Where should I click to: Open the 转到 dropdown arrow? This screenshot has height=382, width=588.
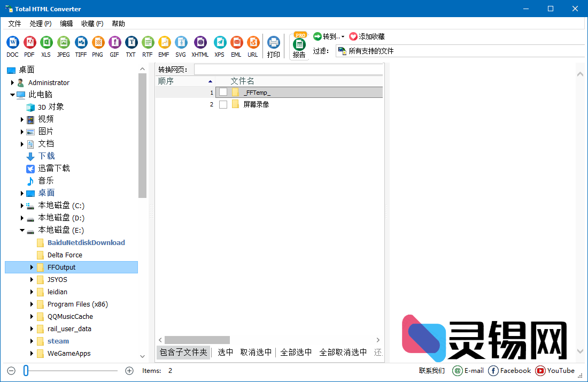pyautogui.click(x=342, y=36)
